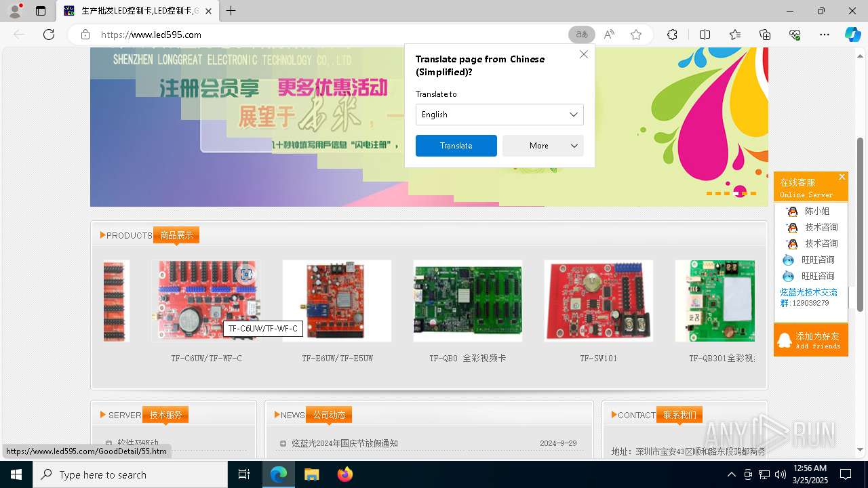Open news item 炫蓝光2024年国庆节放假通知
The height and width of the screenshot is (488, 868).
344,443
